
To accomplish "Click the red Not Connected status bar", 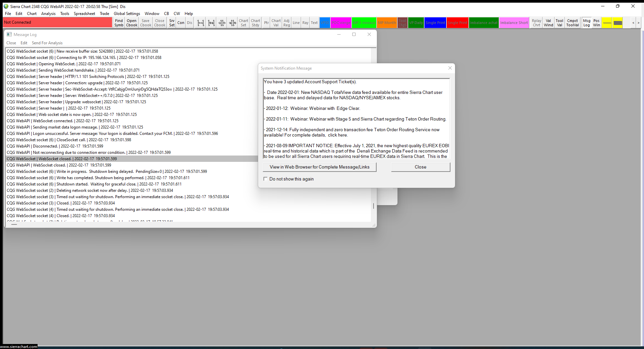I will [x=58, y=22].
